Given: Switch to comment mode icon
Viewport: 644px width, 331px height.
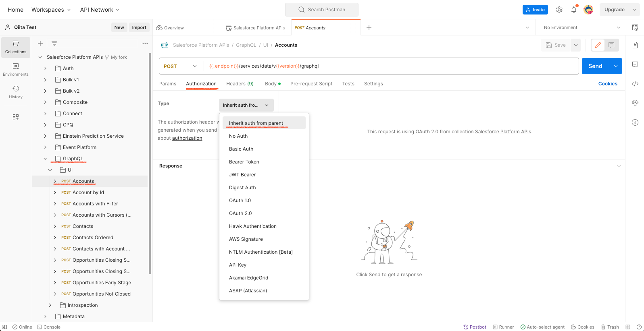Looking at the screenshot, I should click(611, 45).
